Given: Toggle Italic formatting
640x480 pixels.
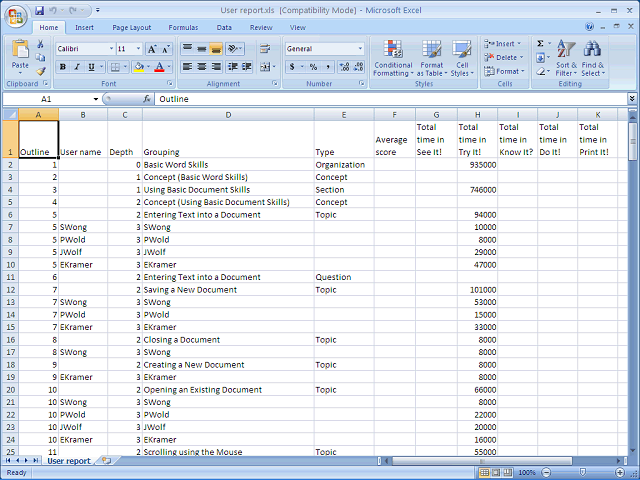Looking at the screenshot, I should coord(77,67).
